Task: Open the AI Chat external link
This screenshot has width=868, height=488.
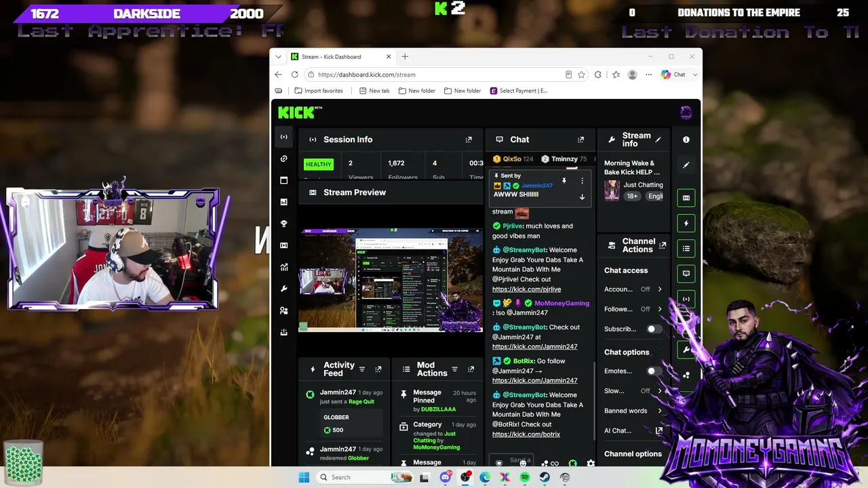Action: pyautogui.click(x=658, y=430)
